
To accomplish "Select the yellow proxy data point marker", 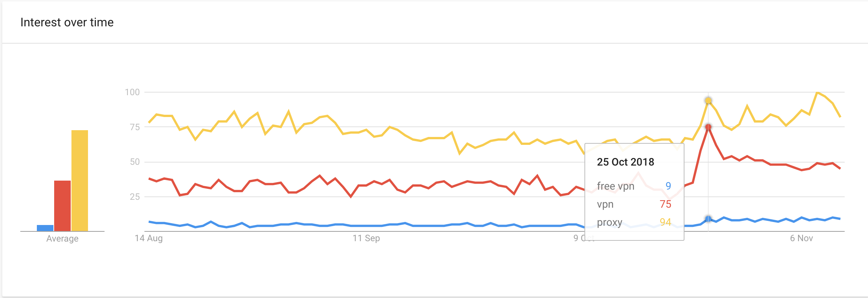I will point(708,101).
